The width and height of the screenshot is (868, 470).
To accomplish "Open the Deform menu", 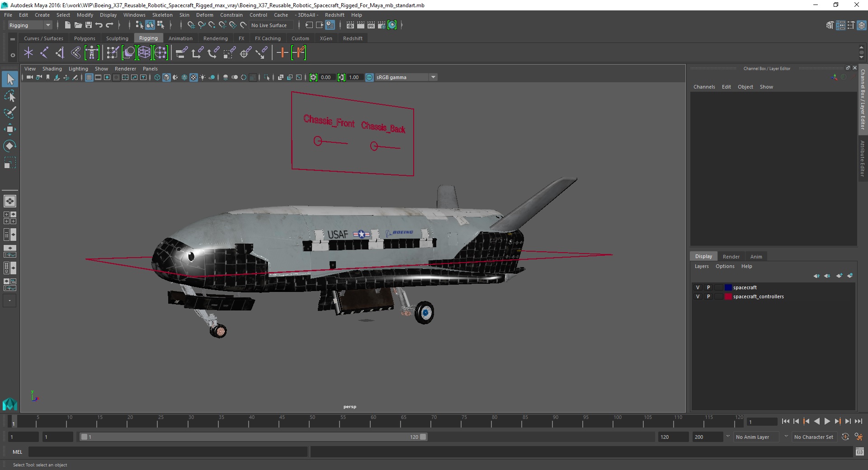I will click(204, 15).
